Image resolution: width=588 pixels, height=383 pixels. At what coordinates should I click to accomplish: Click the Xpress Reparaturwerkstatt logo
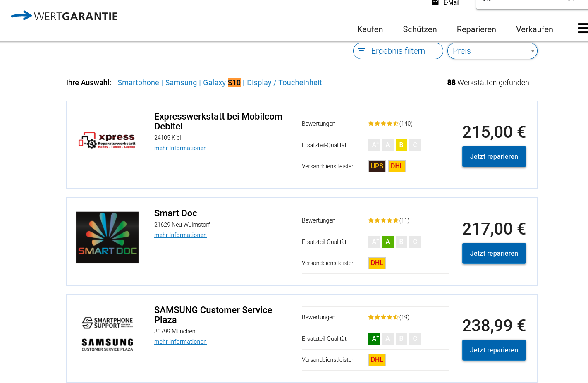click(107, 141)
